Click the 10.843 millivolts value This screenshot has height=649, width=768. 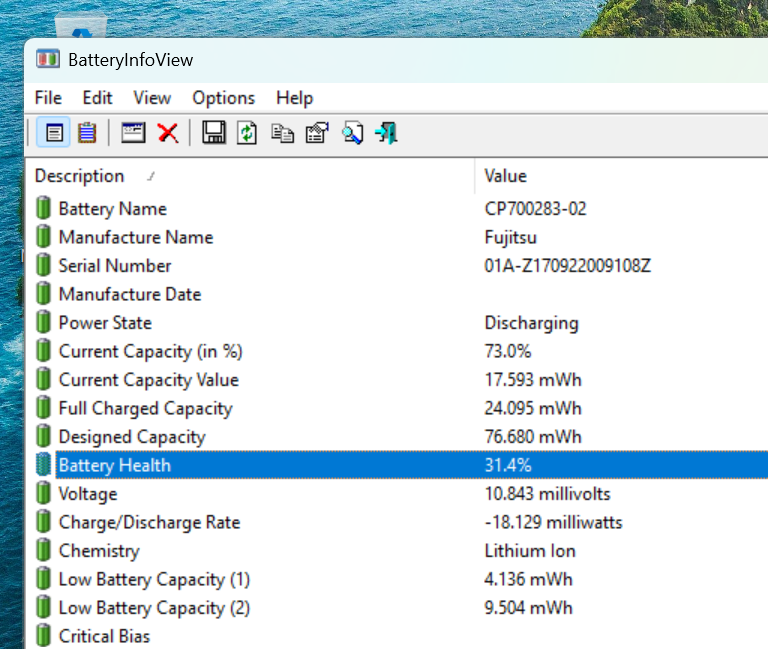(548, 493)
